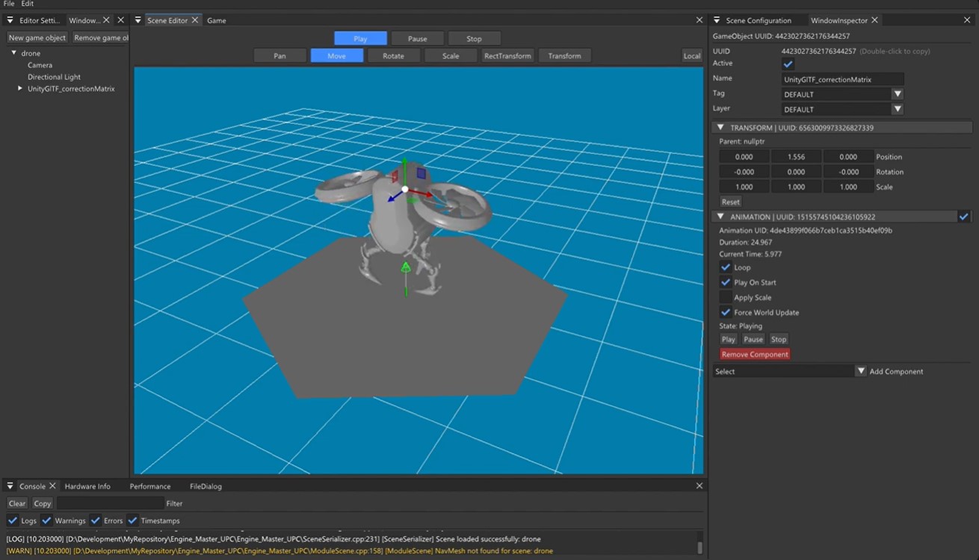
Task: Open the Add Component select dropdown
Action: (x=789, y=371)
